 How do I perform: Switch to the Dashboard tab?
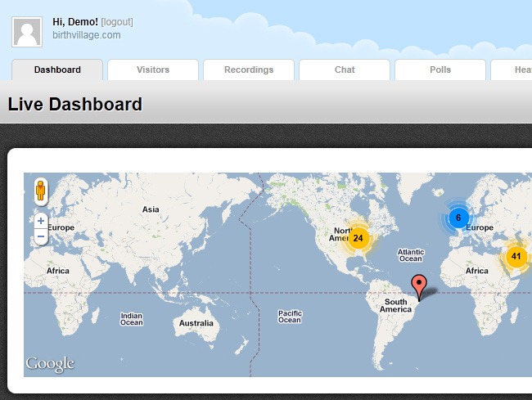(x=57, y=70)
